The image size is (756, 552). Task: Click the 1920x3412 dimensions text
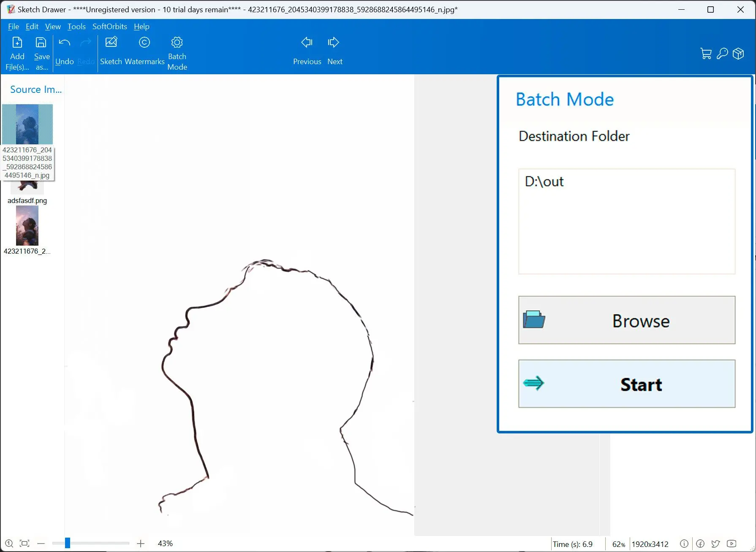point(650,544)
